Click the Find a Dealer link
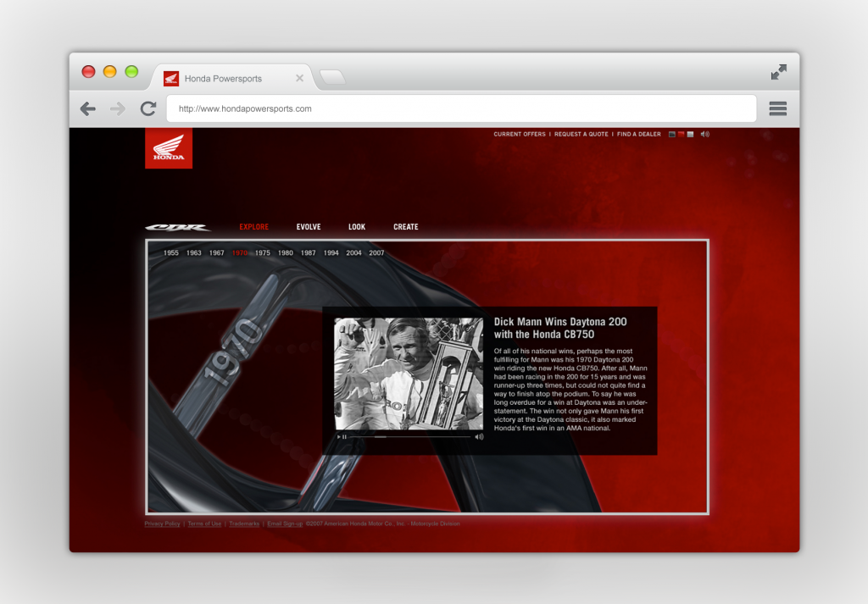Image resolution: width=868 pixels, height=604 pixels. pyautogui.click(x=639, y=134)
